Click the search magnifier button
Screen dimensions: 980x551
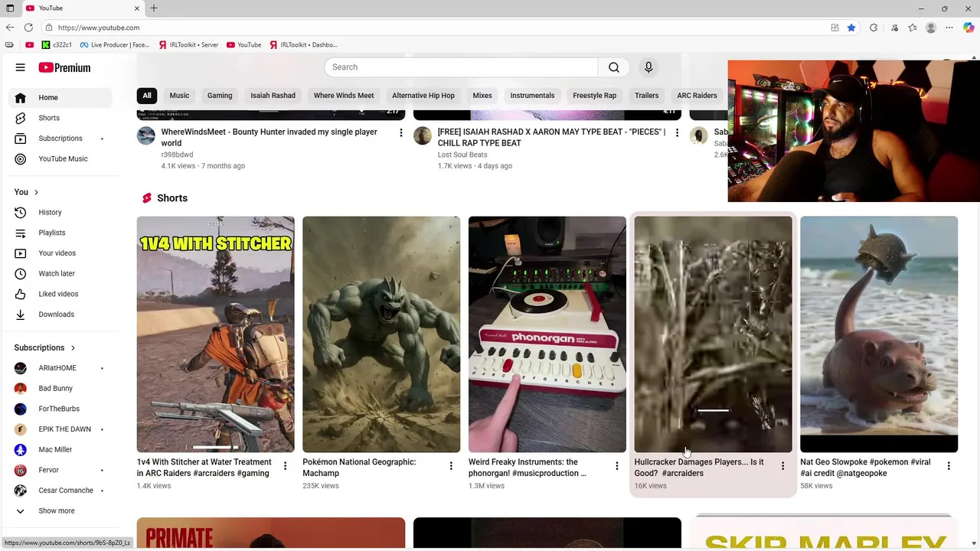614,67
